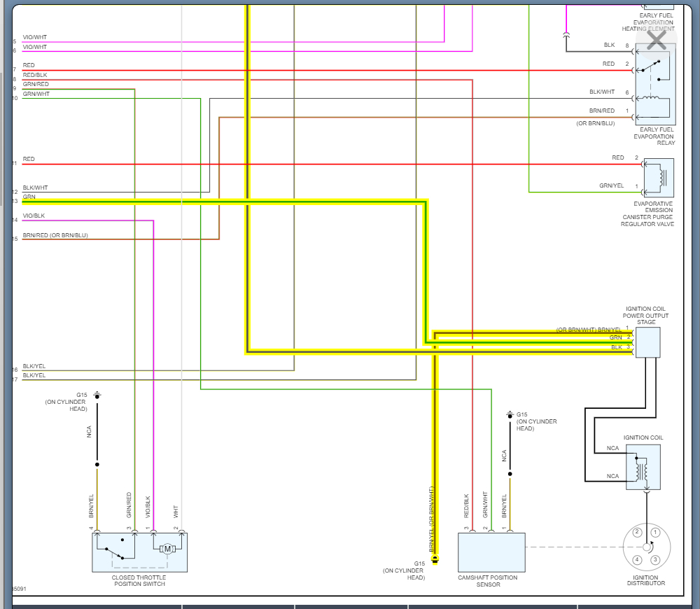Select the Ignition Distributor circle symbol

coord(646,547)
